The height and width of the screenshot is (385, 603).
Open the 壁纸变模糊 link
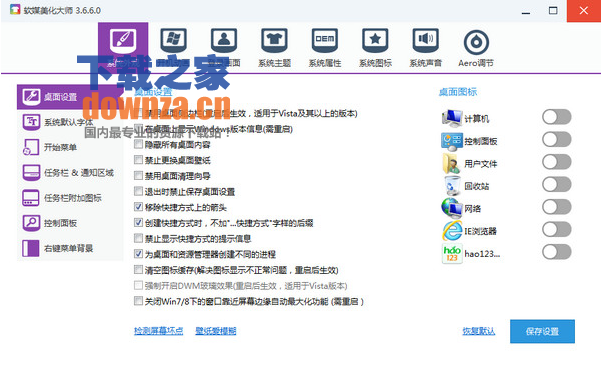216,331
